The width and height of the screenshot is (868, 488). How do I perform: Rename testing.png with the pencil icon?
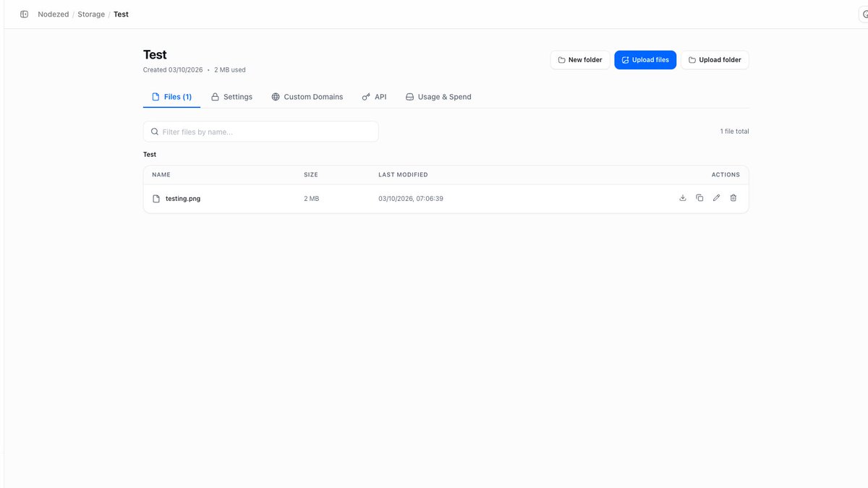point(716,198)
